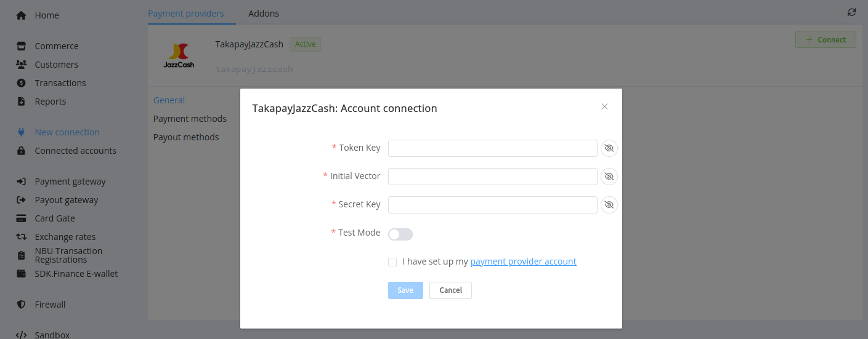Select the Payment providers tab
Image resolution: width=868 pixels, height=339 pixels.
coord(186,14)
